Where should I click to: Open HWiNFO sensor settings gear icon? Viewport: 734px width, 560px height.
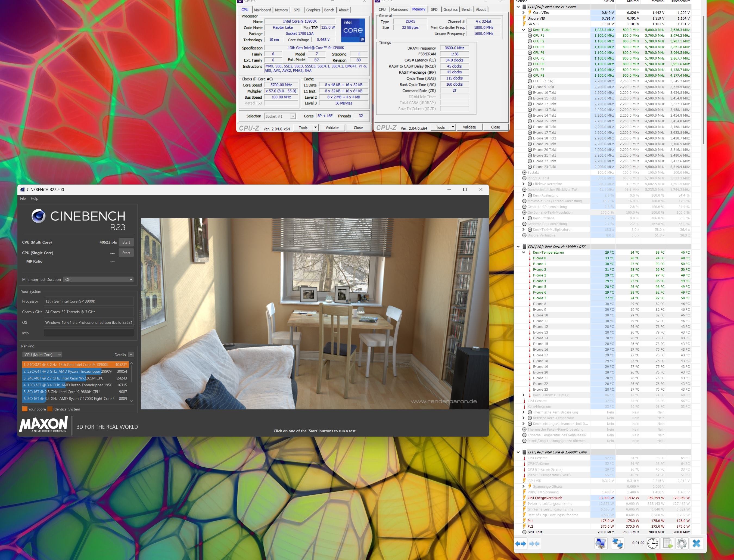(x=682, y=543)
